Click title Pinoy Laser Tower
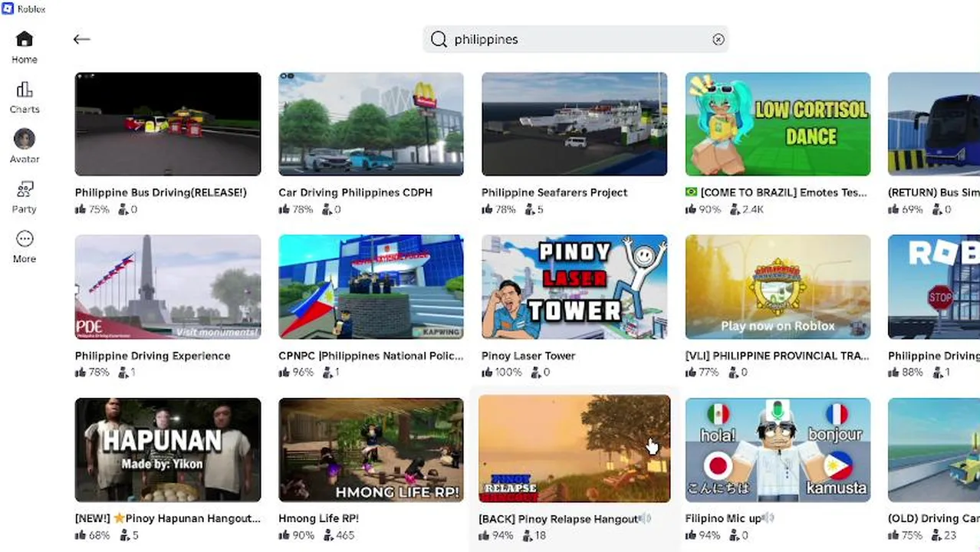This screenshot has height=552, width=980. coord(528,356)
